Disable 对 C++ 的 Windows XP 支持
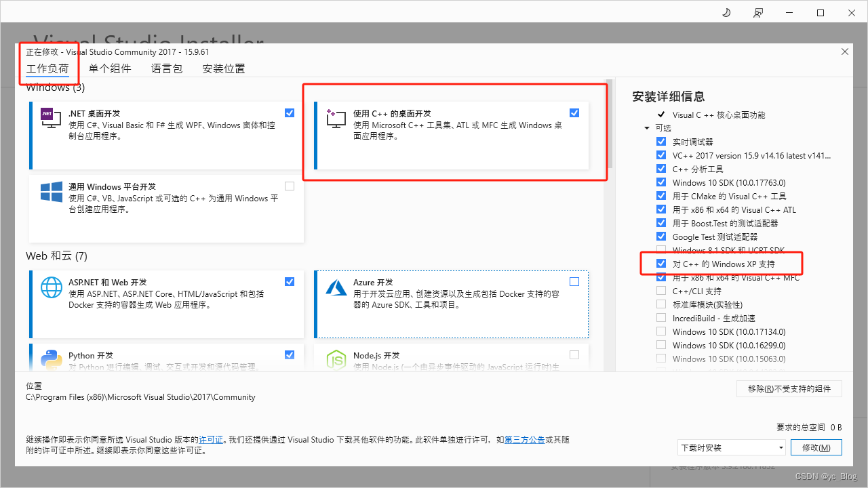 pos(661,263)
